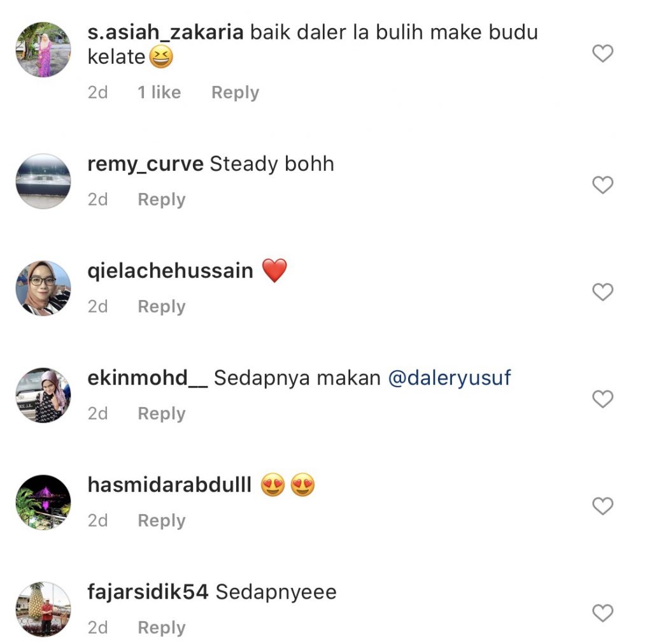Reply to s.asiah_zakaria's comment
This screenshot has height=644, width=652.
pyautogui.click(x=235, y=92)
